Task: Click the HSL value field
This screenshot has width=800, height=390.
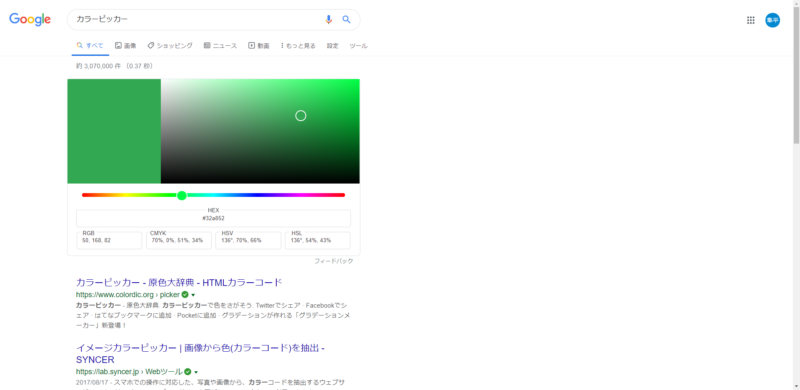Action: pos(318,240)
